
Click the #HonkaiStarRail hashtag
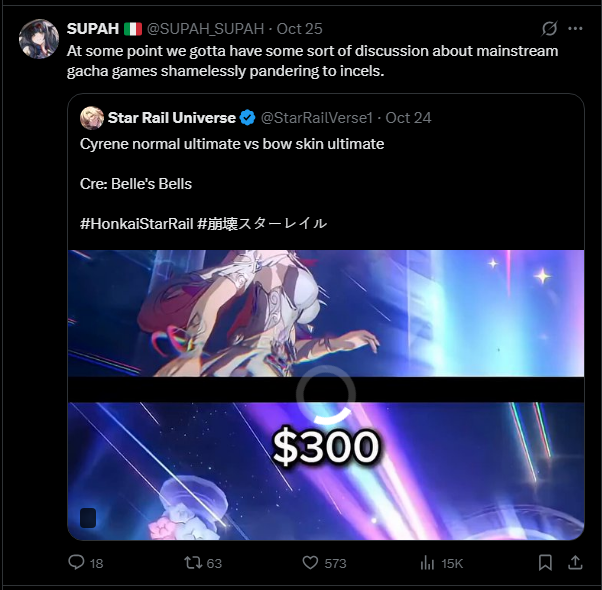point(136,223)
